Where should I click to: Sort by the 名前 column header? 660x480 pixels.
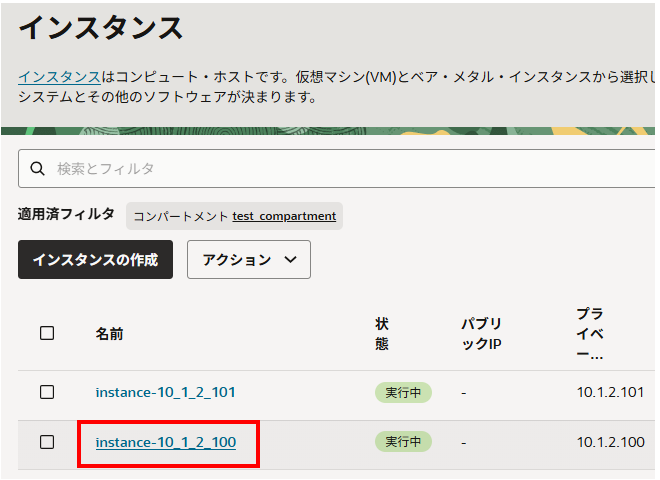109,334
